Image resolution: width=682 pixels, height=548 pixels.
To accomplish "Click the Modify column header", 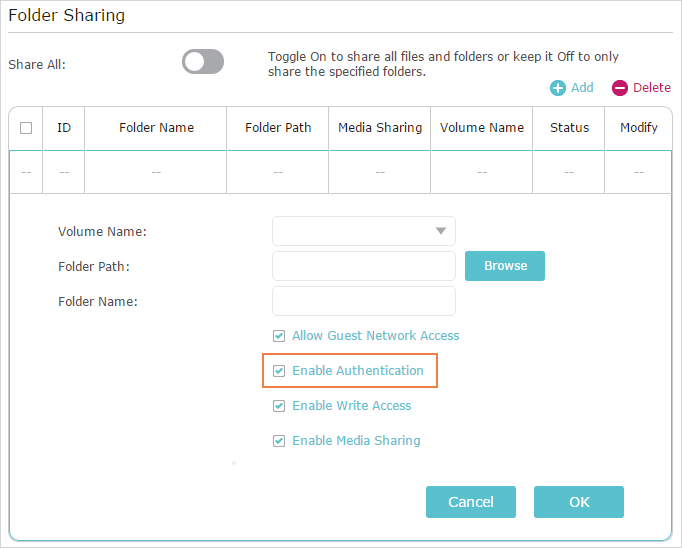I will (639, 128).
